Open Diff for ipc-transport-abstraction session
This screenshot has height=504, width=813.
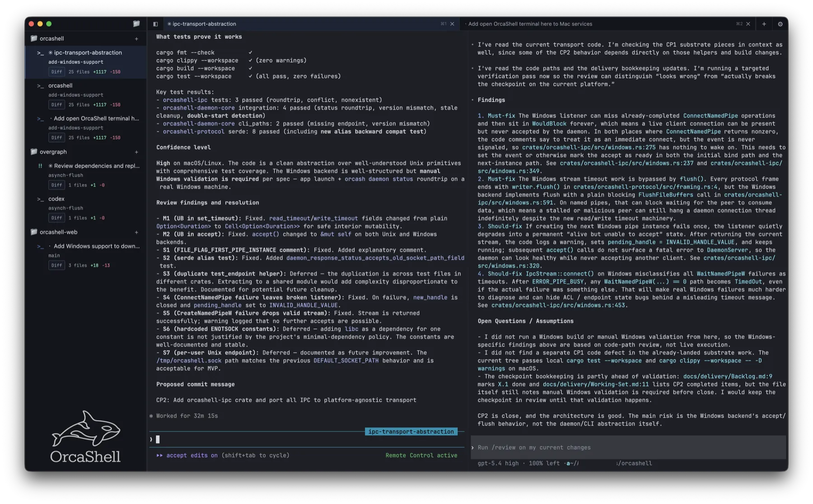(56, 72)
